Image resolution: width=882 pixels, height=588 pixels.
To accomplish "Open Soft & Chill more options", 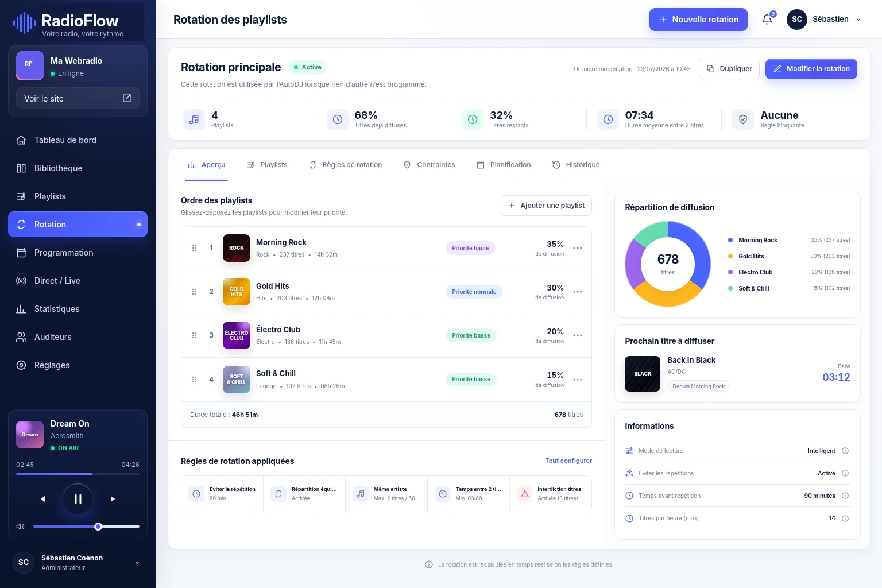I will click(578, 380).
